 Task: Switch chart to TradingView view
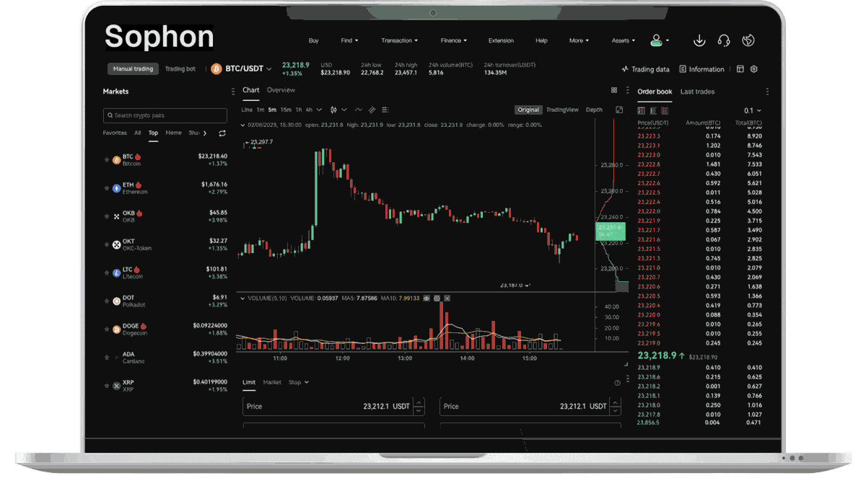(x=562, y=110)
